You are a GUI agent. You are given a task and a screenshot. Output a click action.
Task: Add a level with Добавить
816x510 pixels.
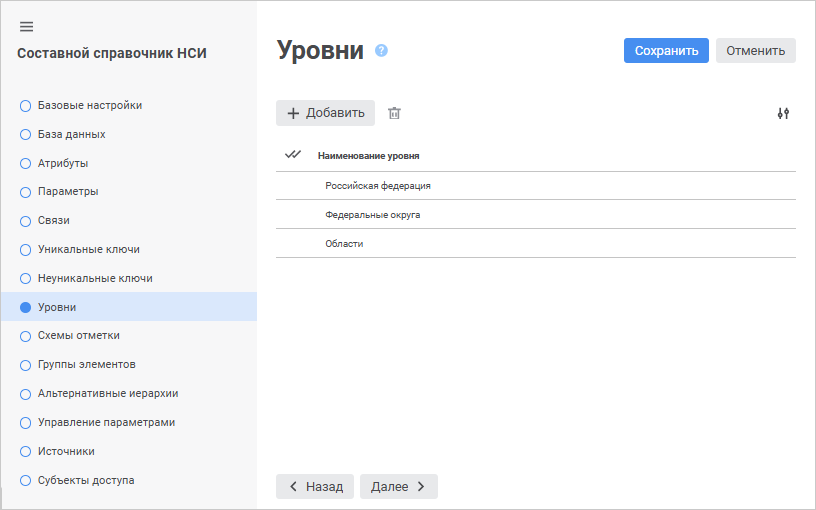pyautogui.click(x=325, y=113)
